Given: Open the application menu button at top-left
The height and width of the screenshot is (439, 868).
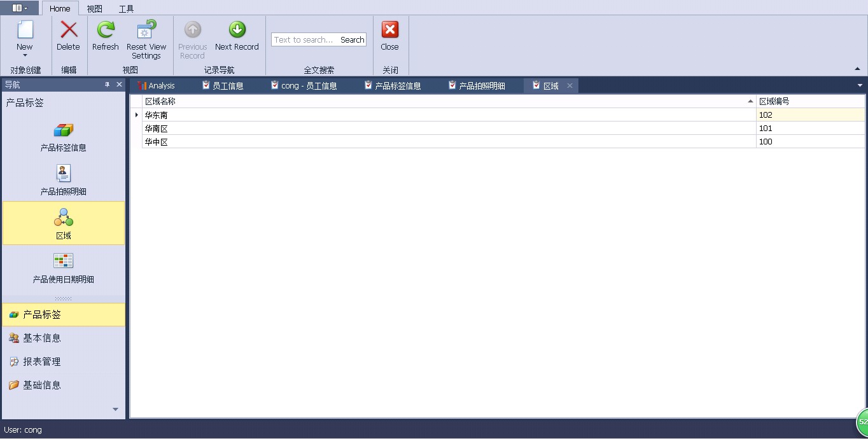Looking at the screenshot, I should coord(20,8).
